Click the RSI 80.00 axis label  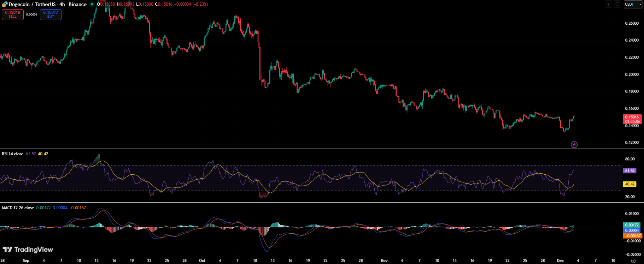pyautogui.click(x=630, y=159)
